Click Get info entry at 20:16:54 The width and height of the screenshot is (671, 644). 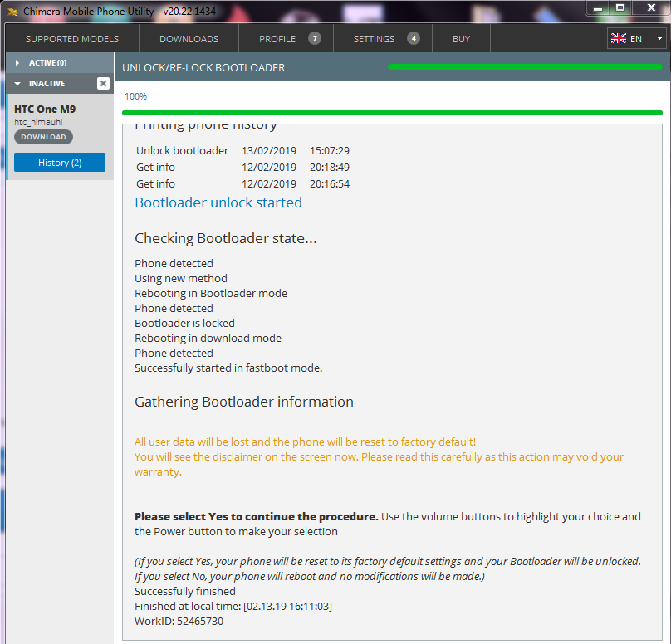[x=242, y=184]
